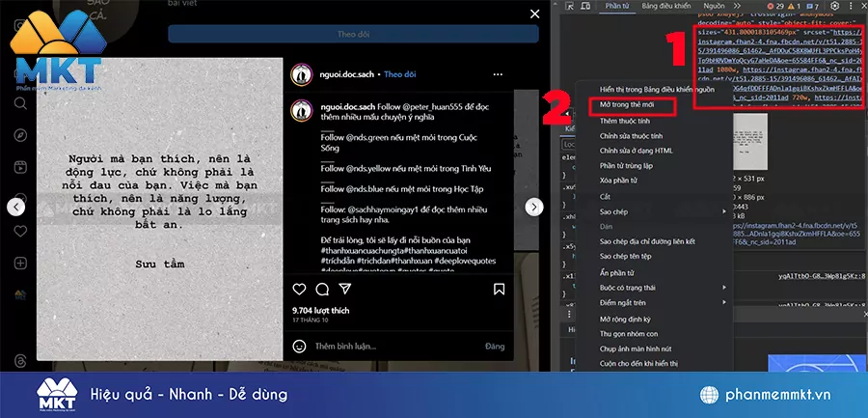Expand Buộc có trạng thái submenu
The width and height of the screenshot is (868, 418).
pos(654,288)
